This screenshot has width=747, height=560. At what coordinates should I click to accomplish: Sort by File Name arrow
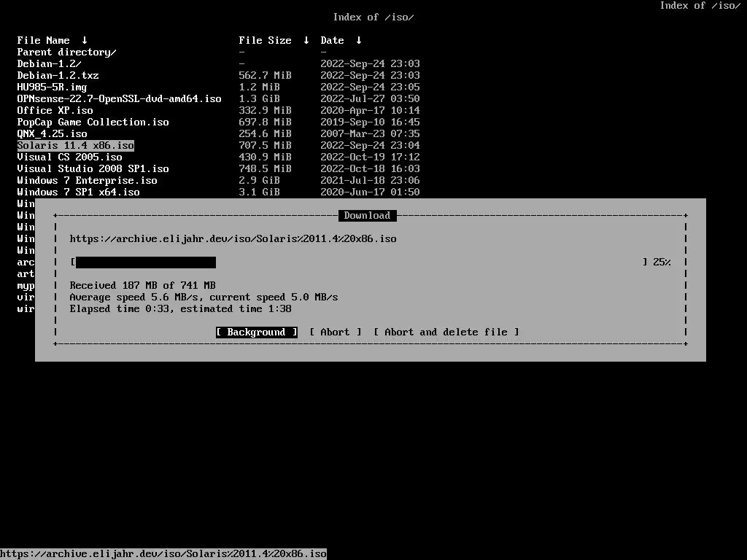pos(85,41)
